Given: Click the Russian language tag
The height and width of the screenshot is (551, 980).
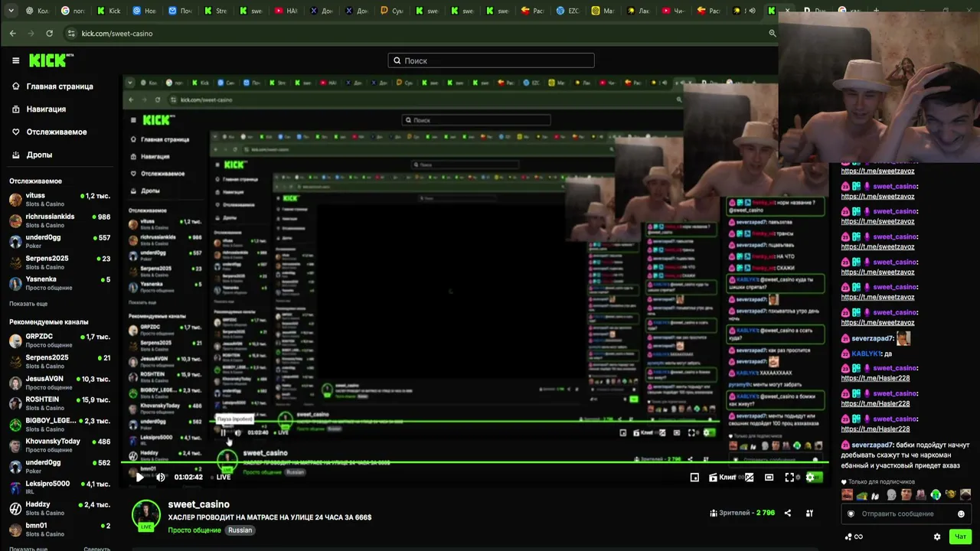Looking at the screenshot, I should (240, 530).
